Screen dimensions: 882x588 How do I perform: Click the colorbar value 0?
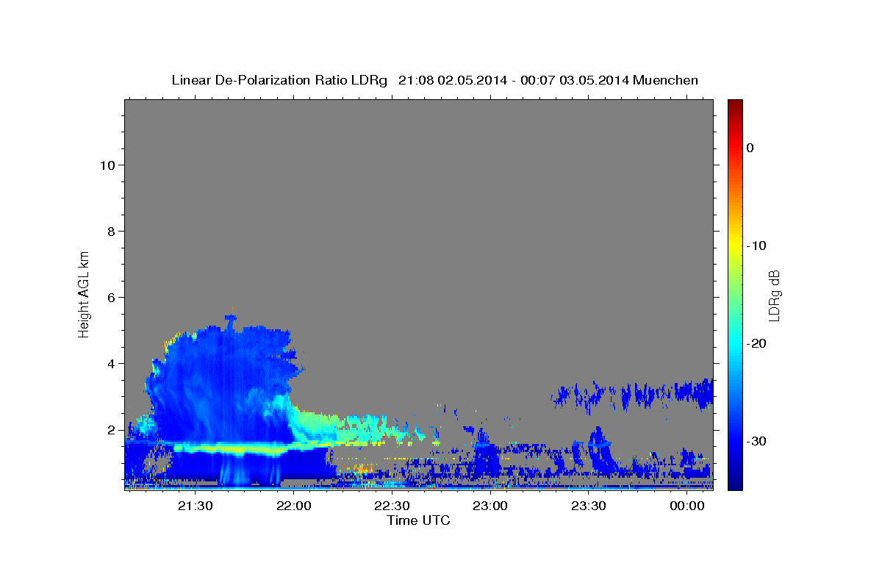click(750, 148)
